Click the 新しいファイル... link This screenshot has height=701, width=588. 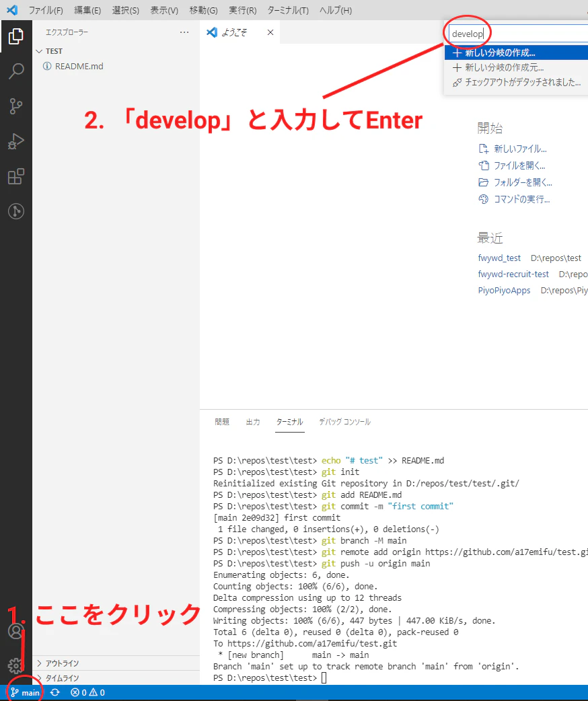[x=513, y=149]
